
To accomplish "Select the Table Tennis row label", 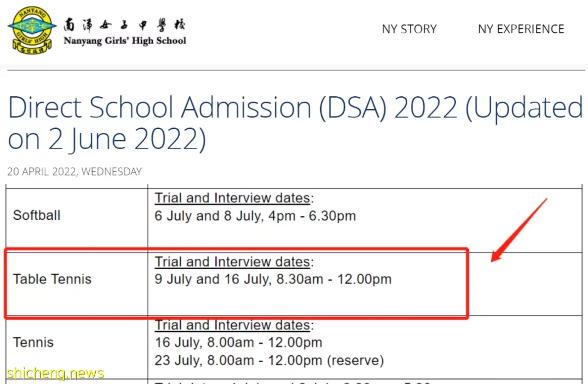I will coord(52,279).
